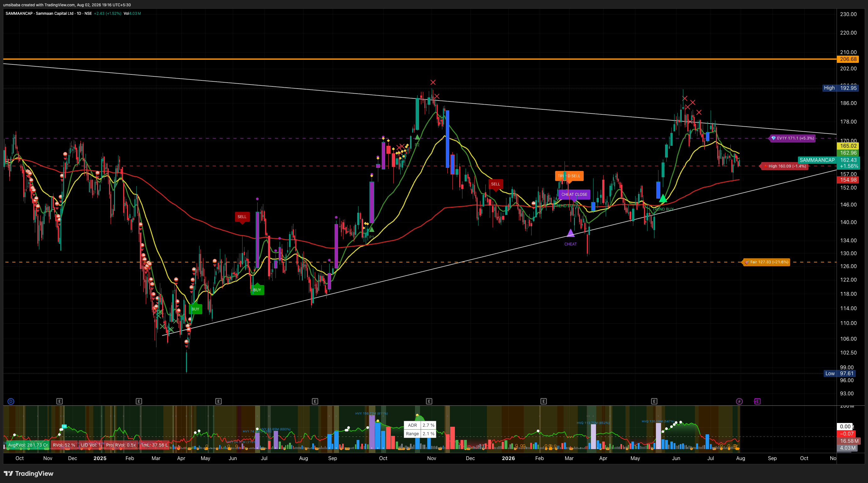Click the yellow 165.02 moving average tag
868x483 pixels.
(x=848, y=146)
